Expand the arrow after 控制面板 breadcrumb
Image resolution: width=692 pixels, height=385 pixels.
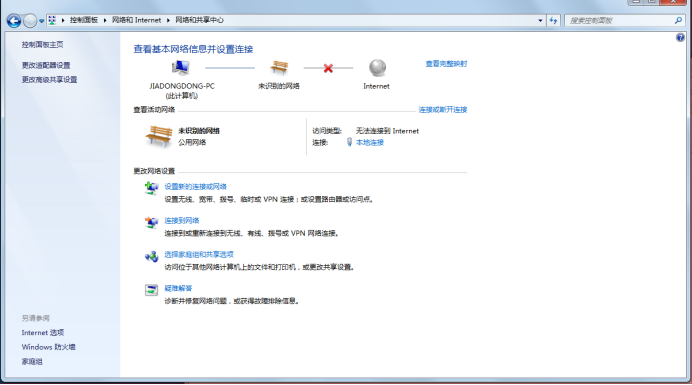(x=105, y=20)
